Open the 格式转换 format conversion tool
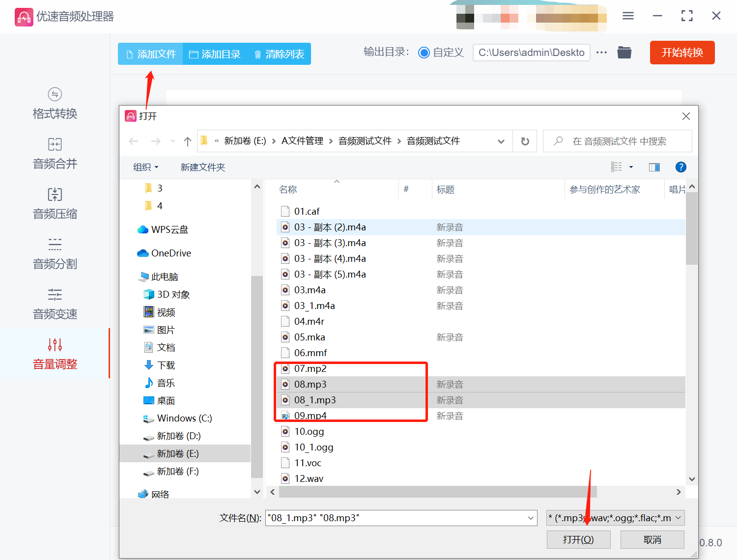This screenshot has height=560, width=737. [55, 104]
